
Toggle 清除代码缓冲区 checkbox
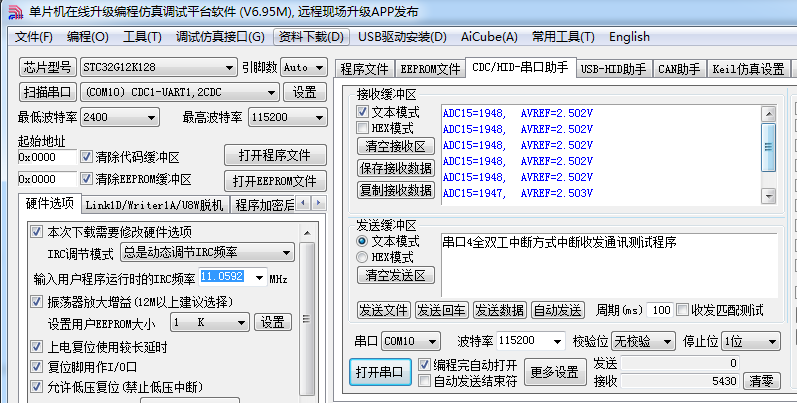click(86, 157)
